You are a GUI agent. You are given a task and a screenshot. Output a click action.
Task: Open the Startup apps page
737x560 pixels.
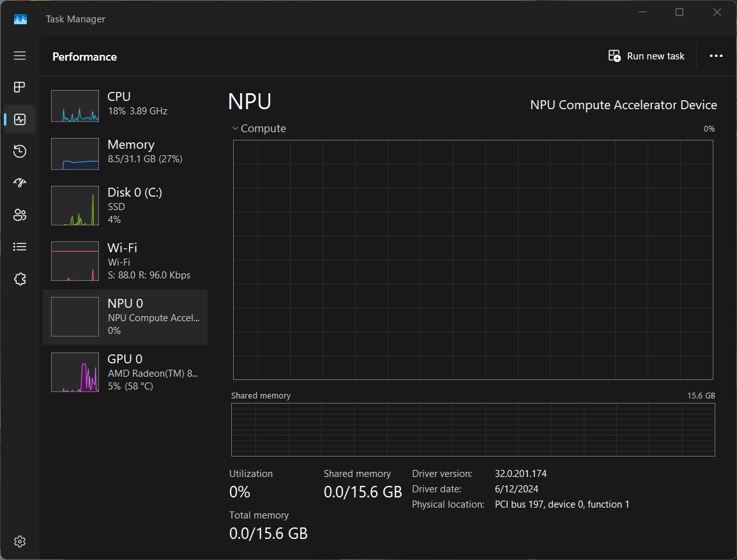click(20, 183)
